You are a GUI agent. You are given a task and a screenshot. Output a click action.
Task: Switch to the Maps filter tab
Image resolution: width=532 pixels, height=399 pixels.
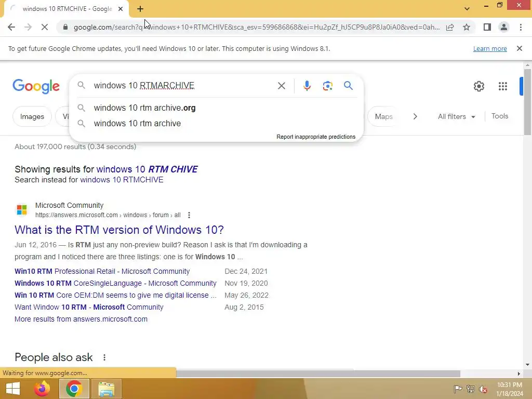click(384, 116)
